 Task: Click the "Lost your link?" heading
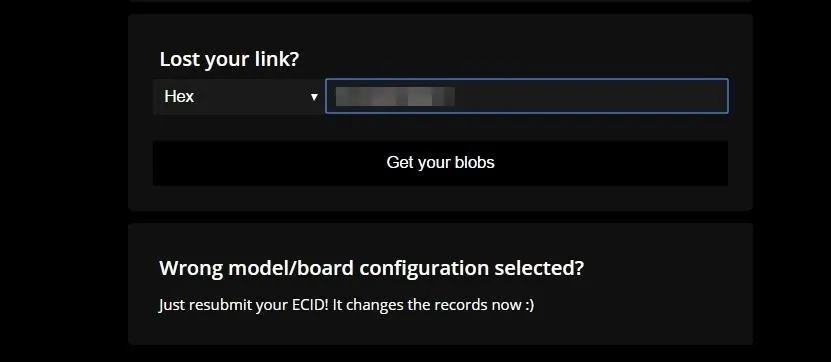click(x=229, y=59)
